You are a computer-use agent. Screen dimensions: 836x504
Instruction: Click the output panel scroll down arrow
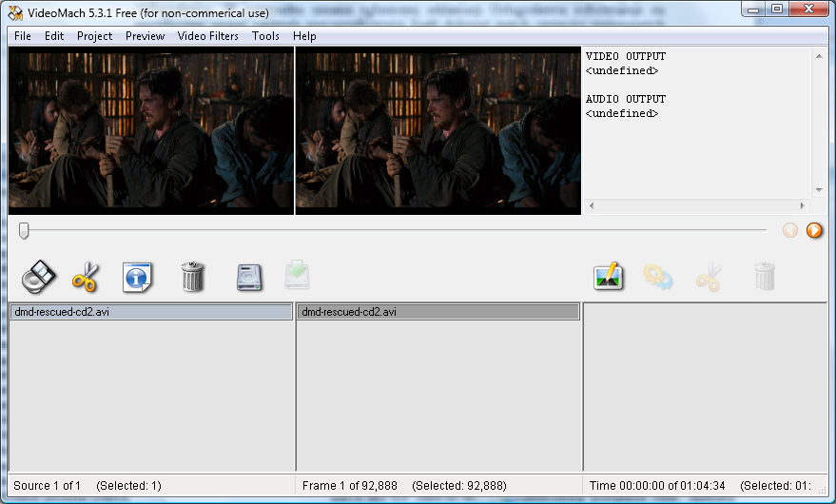[819, 190]
